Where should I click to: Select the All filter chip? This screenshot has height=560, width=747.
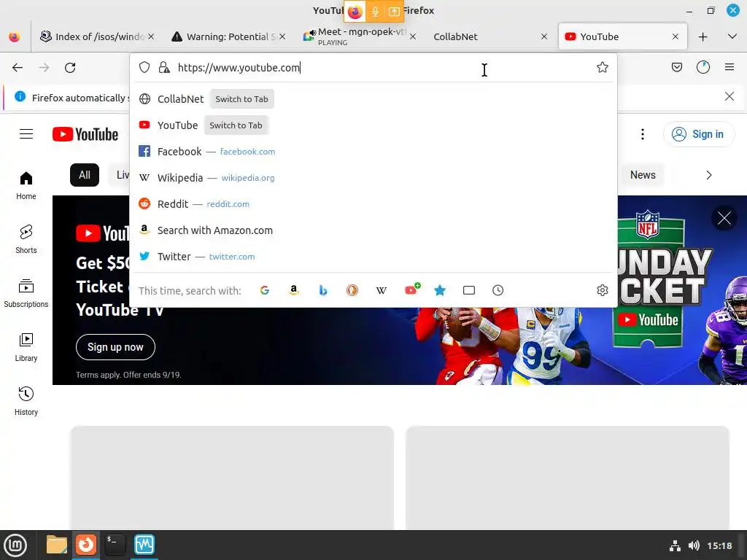[x=85, y=175]
